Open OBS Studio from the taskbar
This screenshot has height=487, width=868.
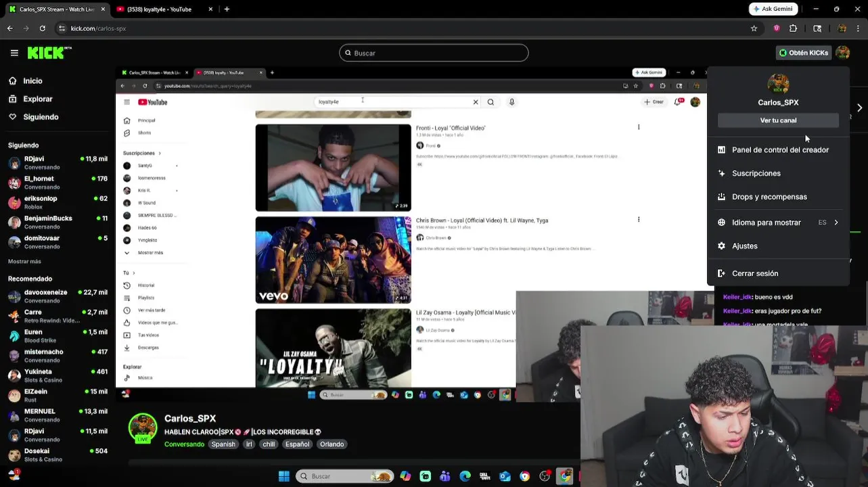545,476
